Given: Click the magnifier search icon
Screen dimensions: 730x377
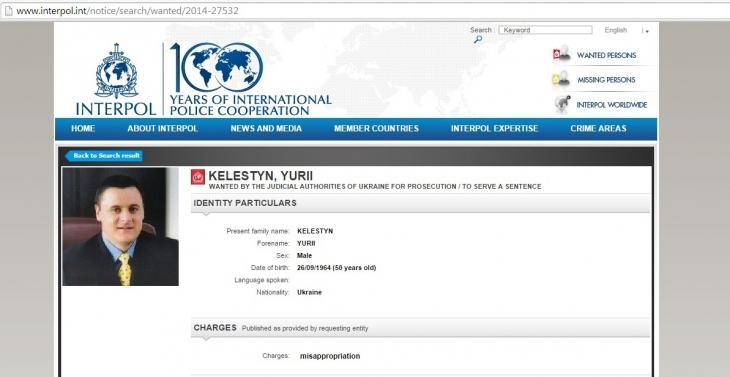Looking at the screenshot, I should click(478, 40).
